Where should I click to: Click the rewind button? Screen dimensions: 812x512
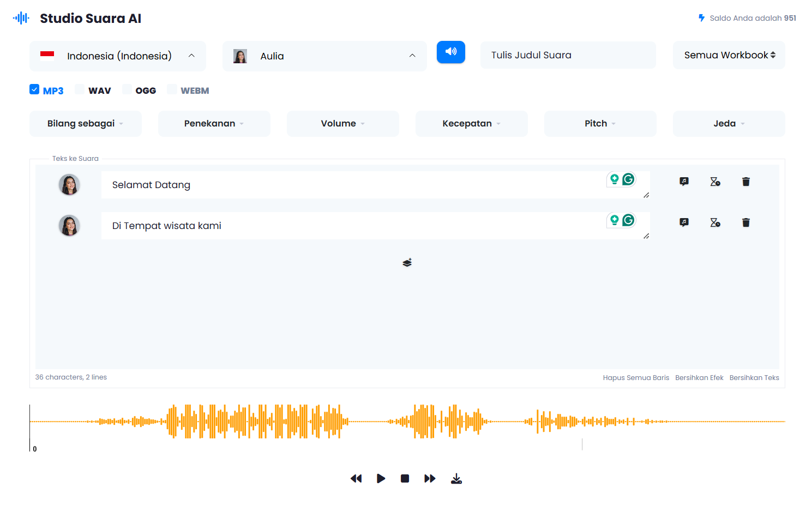356,479
